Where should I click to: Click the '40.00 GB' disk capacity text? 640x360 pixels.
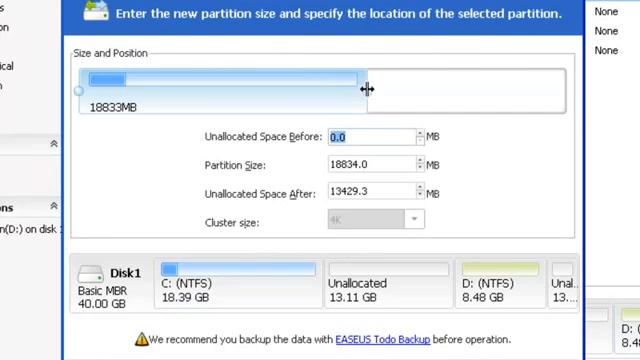(x=102, y=304)
